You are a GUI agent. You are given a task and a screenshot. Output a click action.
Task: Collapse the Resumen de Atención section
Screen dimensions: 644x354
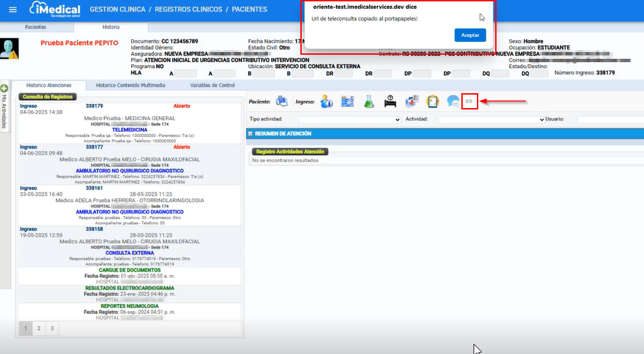(x=251, y=134)
